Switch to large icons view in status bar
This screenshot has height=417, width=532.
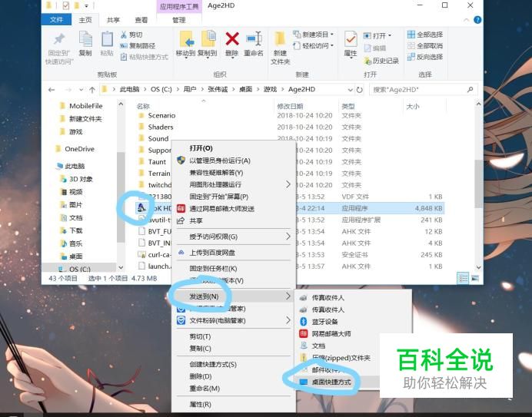click(x=474, y=278)
